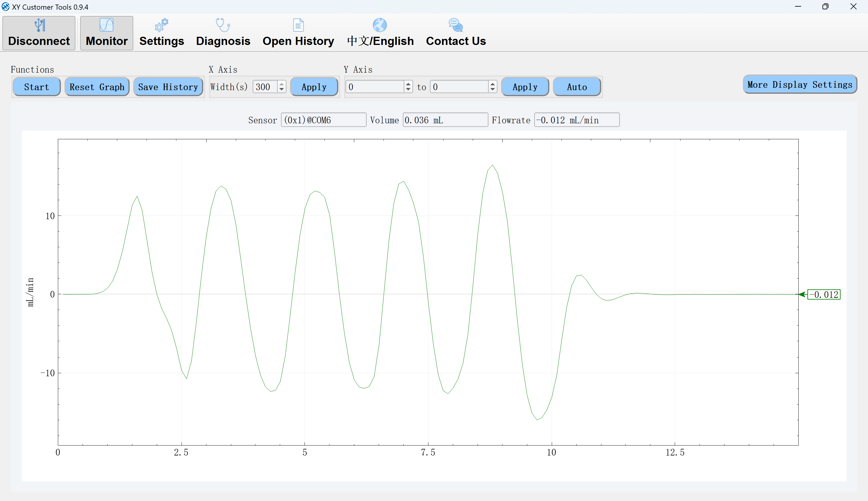
Task: Decrease X axis width with down arrow
Action: pyautogui.click(x=281, y=90)
